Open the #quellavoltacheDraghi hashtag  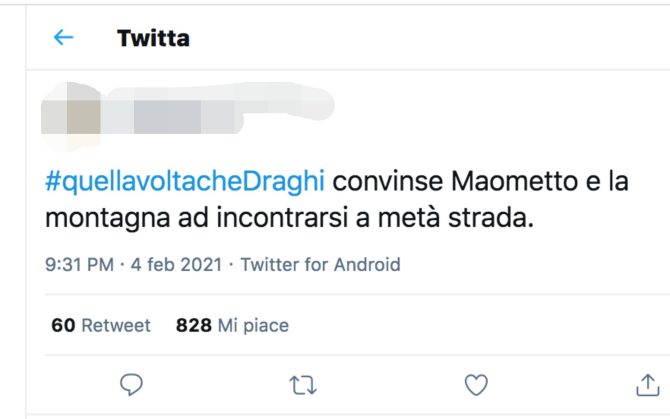(186, 184)
